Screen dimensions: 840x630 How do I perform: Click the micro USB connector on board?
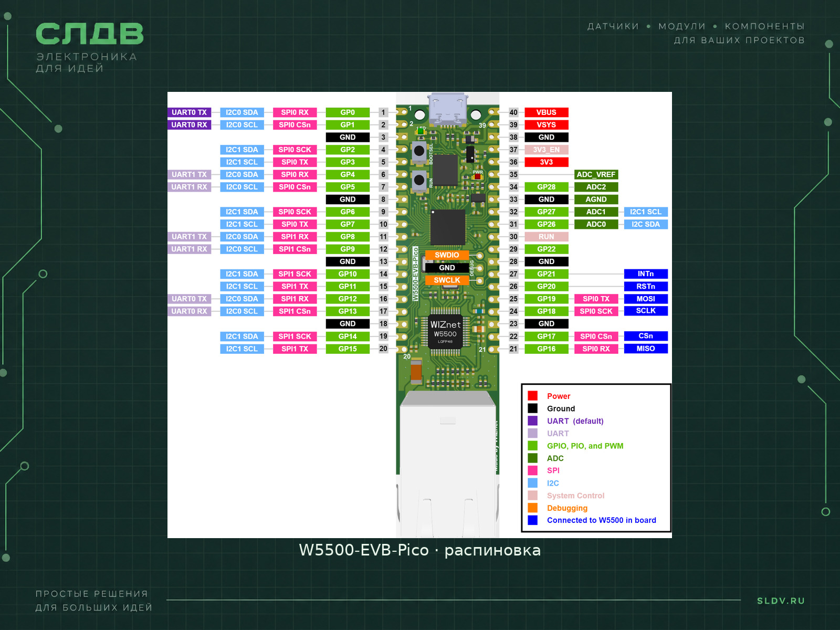447,109
